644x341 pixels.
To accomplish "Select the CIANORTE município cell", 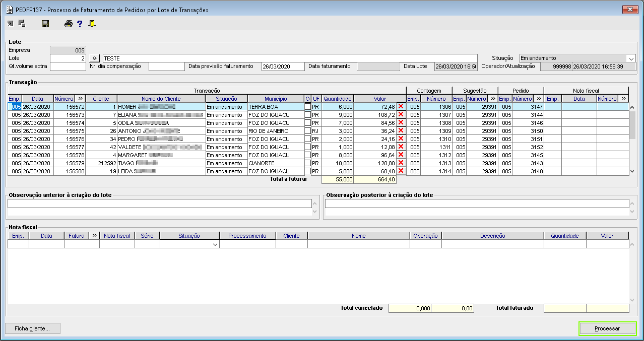I will pyautogui.click(x=276, y=163).
